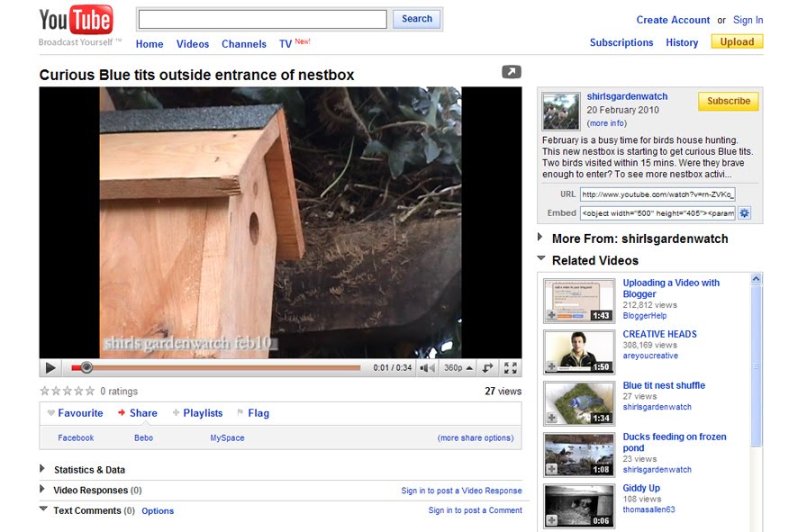Click the Sign In link
Image resolution: width=798 pixels, height=532 pixels.
click(748, 20)
